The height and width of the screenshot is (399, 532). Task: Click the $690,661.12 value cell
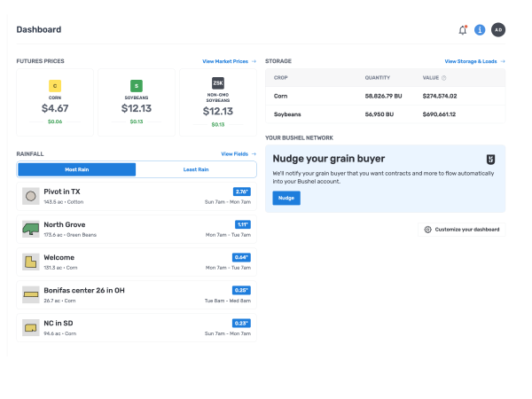pyautogui.click(x=439, y=114)
